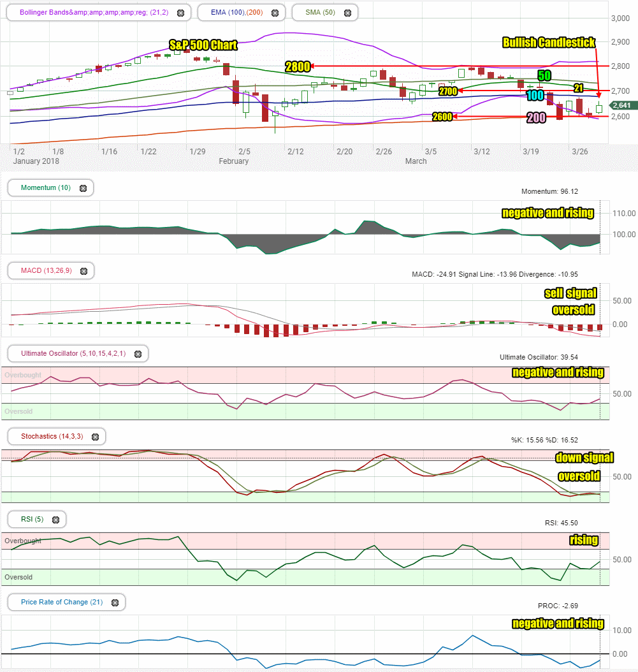Click the 1/29 date on the time axis

tap(198, 151)
